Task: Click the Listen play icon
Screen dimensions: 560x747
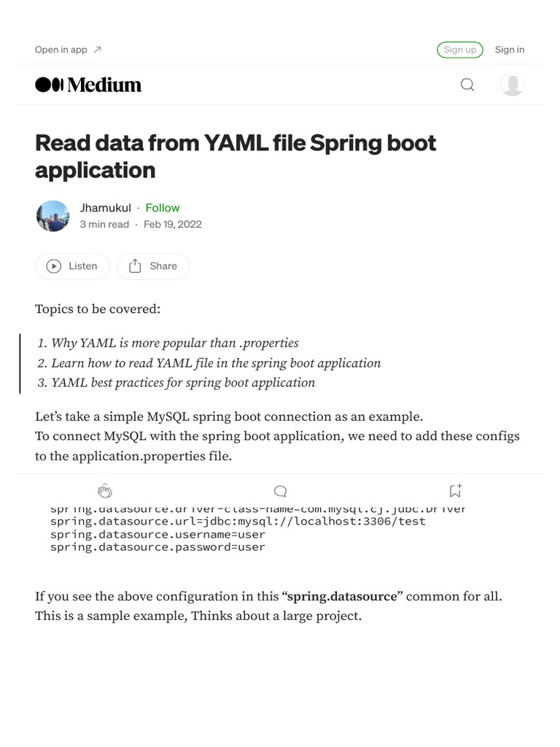Action: [x=54, y=266]
